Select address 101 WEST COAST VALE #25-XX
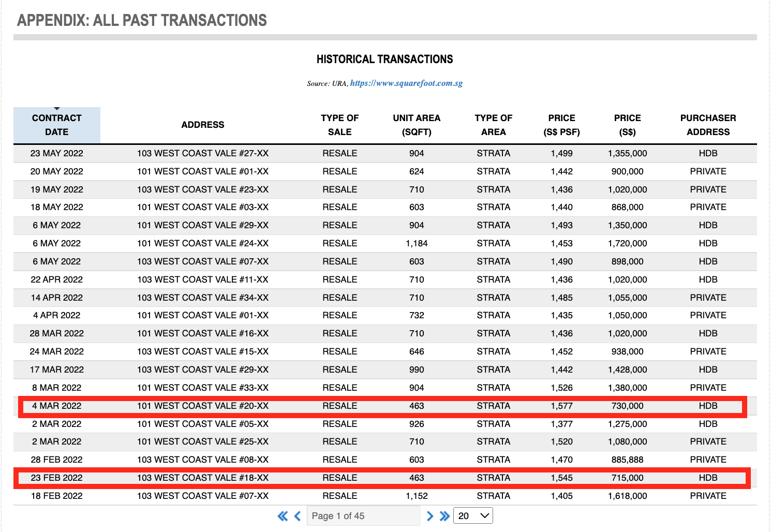This screenshot has width=771, height=532. (x=203, y=441)
